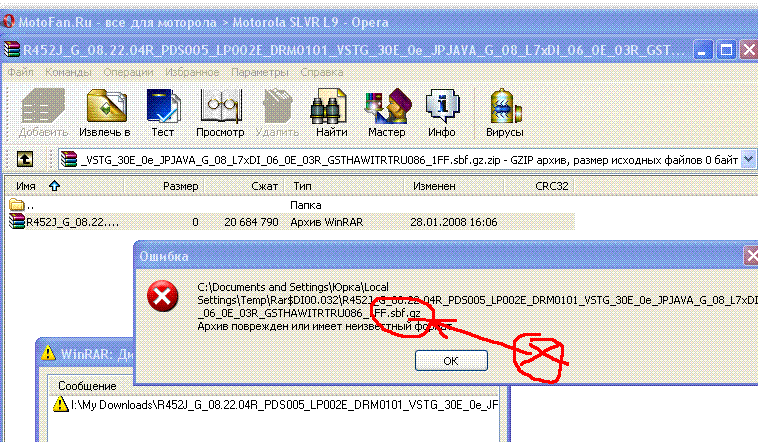Open the Параметры menu
The width and height of the screenshot is (758, 442).
[x=260, y=72]
